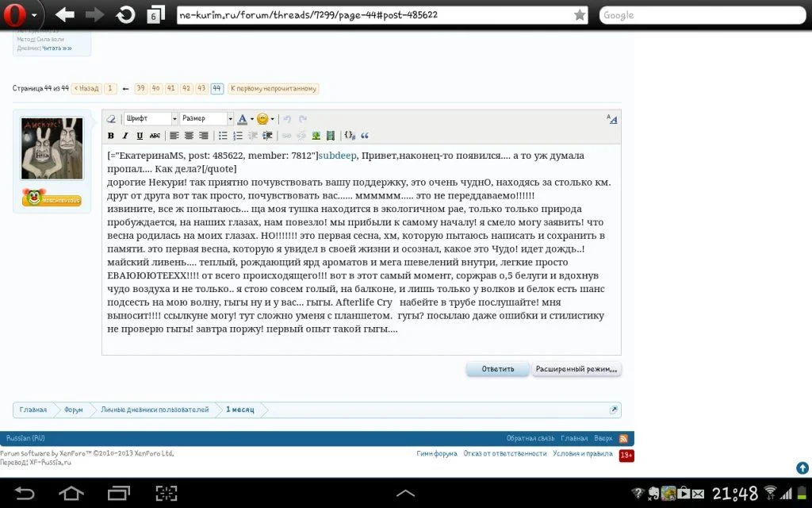Follow the Читать diary link

click(57, 48)
